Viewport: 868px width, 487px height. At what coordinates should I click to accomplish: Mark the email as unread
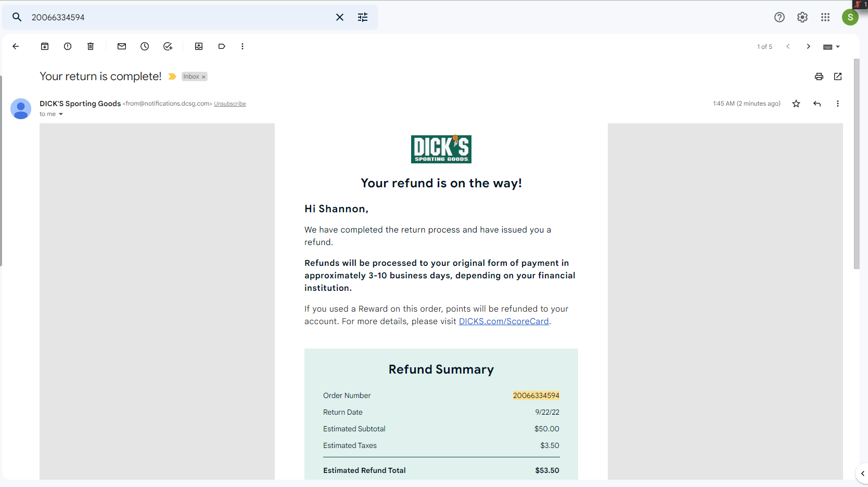(122, 46)
